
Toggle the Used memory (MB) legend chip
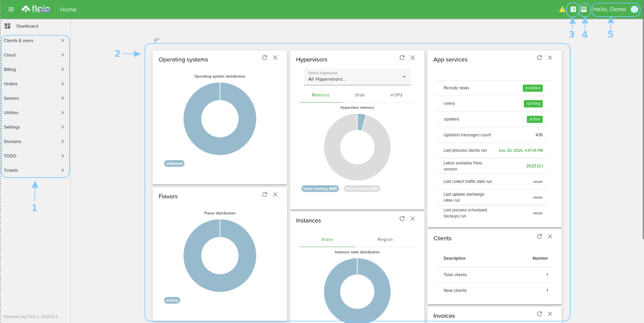pos(320,188)
